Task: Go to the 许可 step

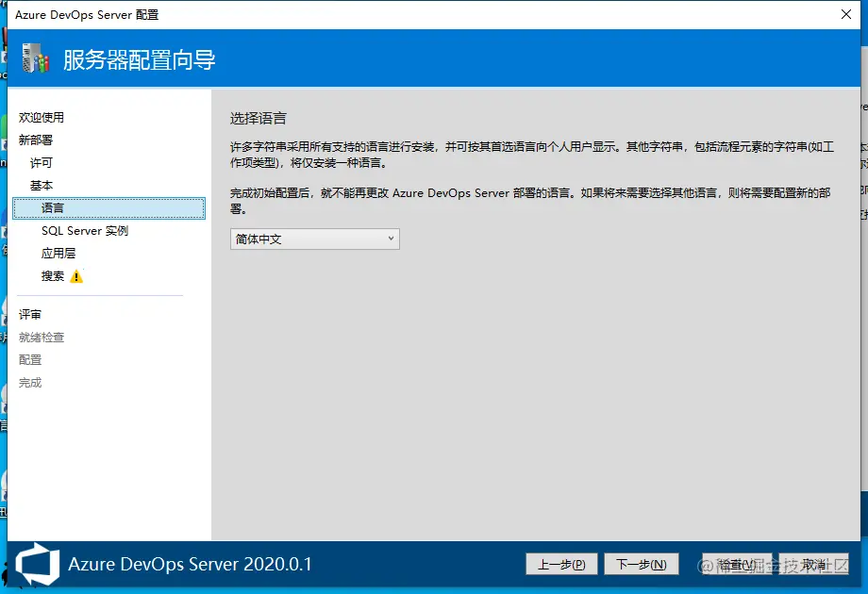Action: pyautogui.click(x=41, y=162)
